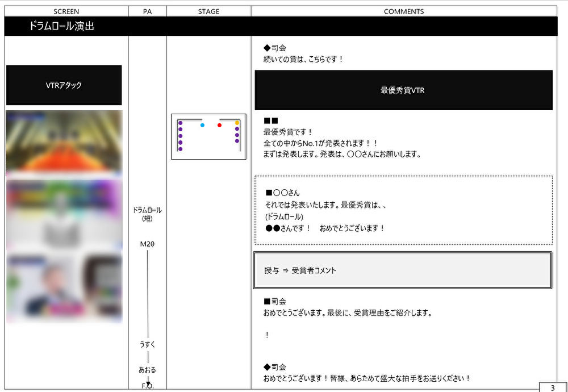
Task: Click the page number 3 box
Action: point(552,387)
